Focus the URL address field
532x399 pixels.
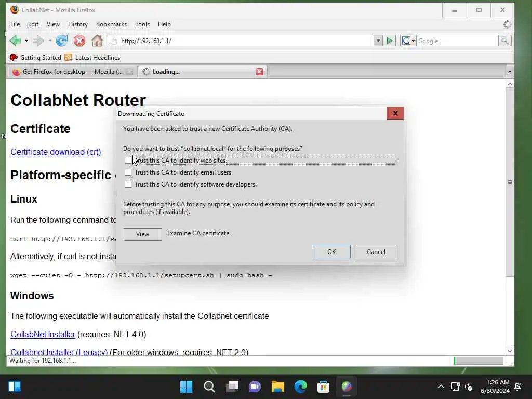(x=246, y=41)
